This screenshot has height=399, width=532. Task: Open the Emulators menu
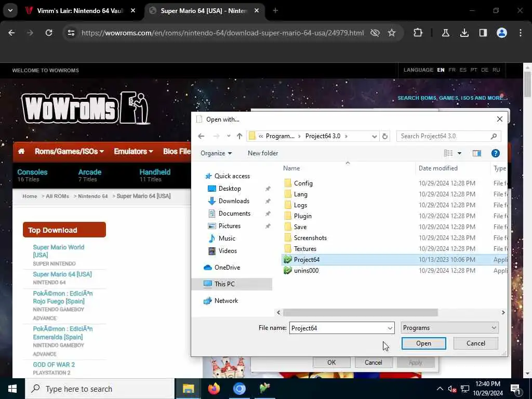click(134, 151)
